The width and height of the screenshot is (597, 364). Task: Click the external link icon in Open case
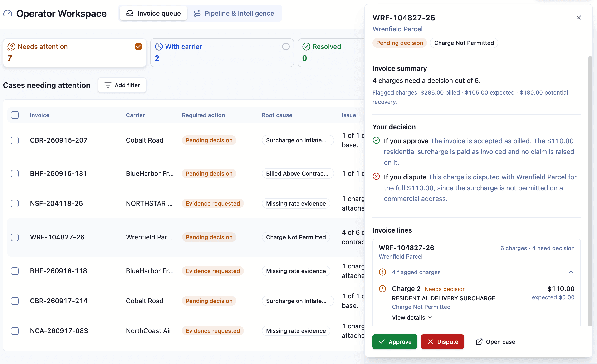pos(479,342)
